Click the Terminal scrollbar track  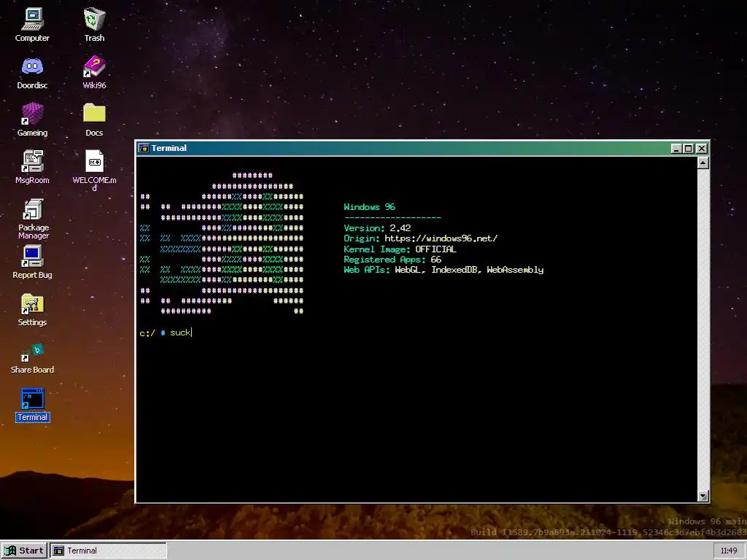coord(703,330)
